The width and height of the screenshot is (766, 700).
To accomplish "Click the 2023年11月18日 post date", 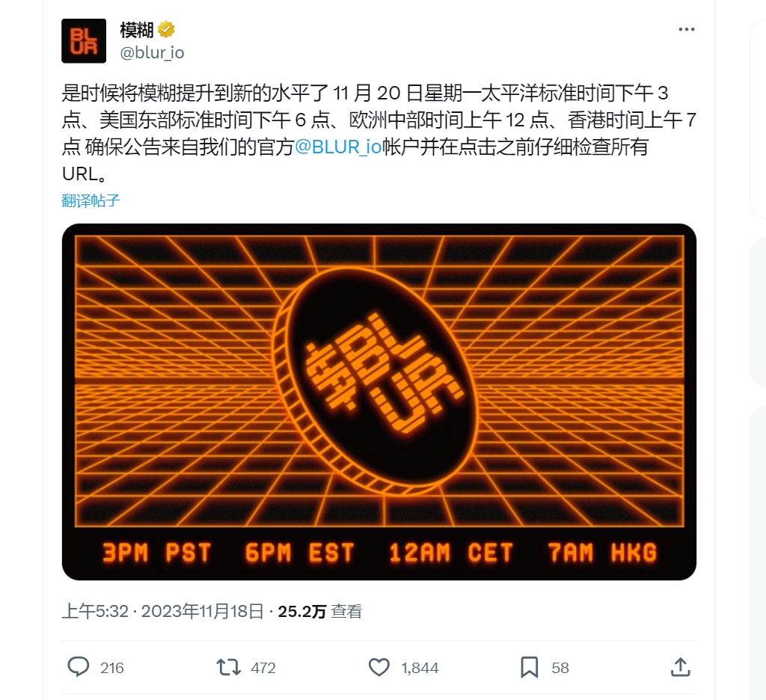I will tap(202, 611).
